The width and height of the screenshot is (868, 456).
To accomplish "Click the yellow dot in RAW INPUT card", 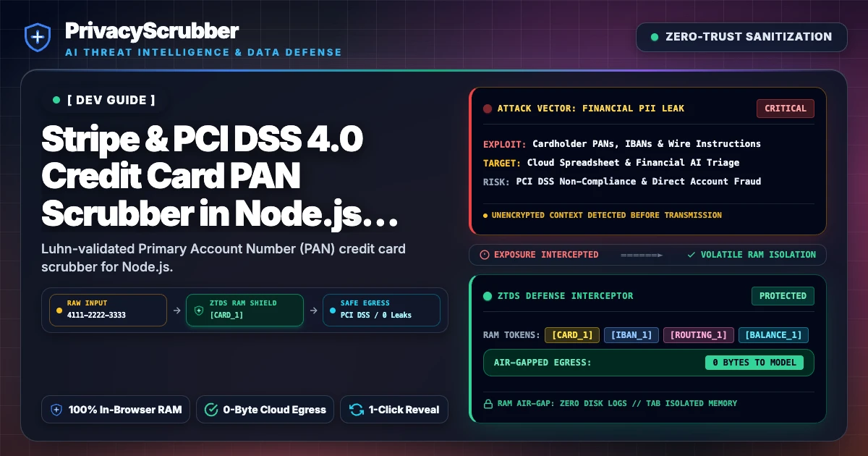I will (59, 310).
